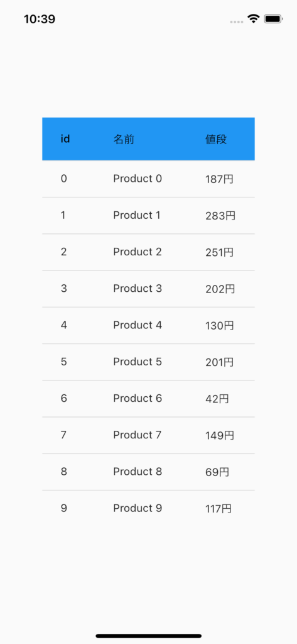Tap the home indicator bar

coord(148,636)
